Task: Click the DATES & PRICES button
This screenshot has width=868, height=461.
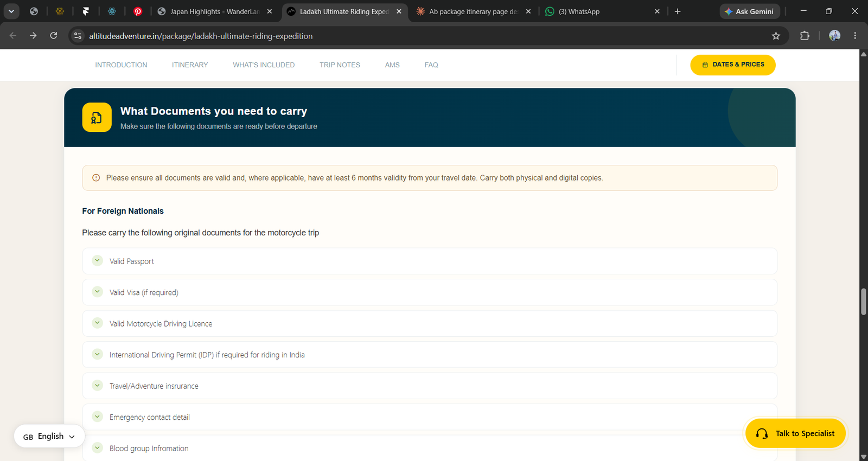Action: pos(733,65)
